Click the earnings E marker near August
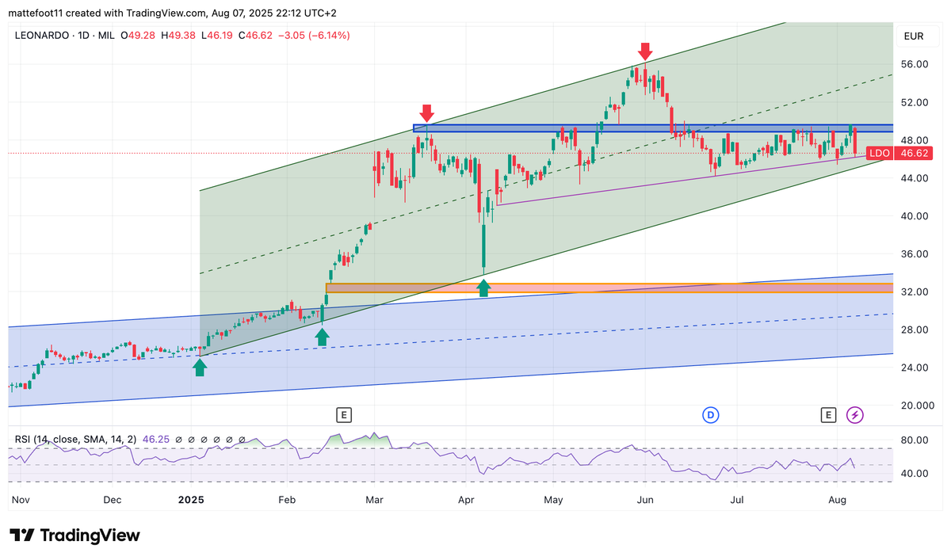The height and width of the screenshot is (560, 951). point(828,414)
